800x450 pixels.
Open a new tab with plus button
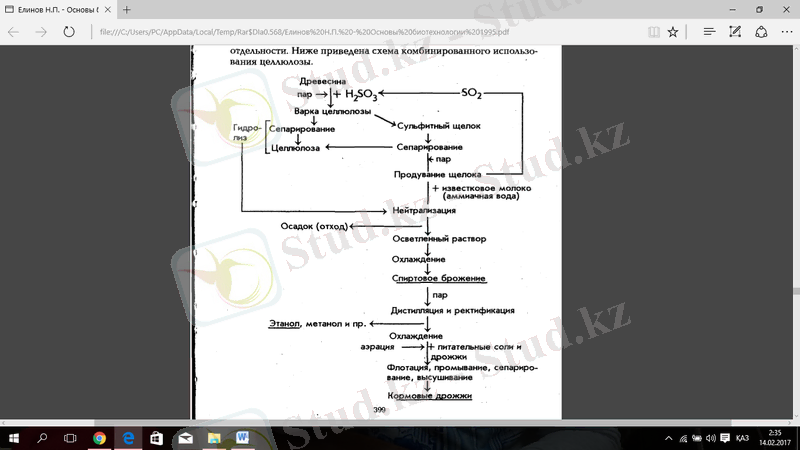(127, 10)
